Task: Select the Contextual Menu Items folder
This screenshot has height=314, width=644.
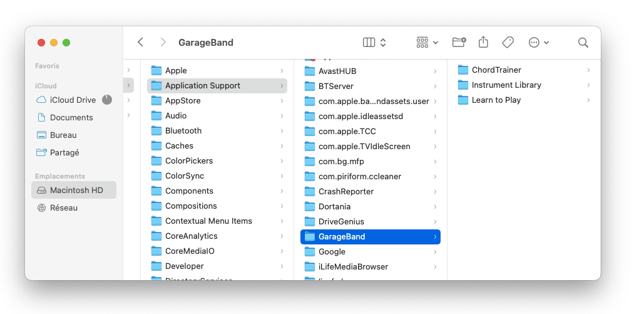Action: click(217, 221)
